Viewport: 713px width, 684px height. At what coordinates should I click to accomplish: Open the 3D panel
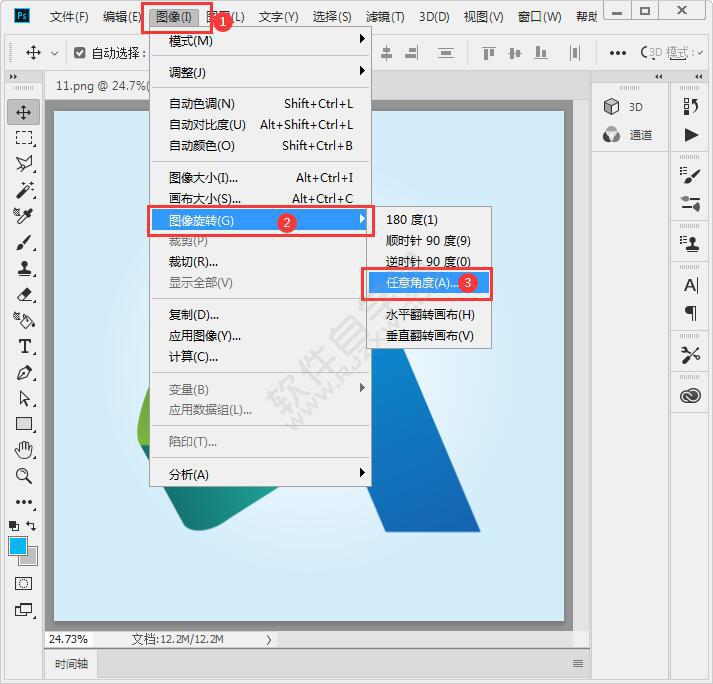pyautogui.click(x=623, y=106)
